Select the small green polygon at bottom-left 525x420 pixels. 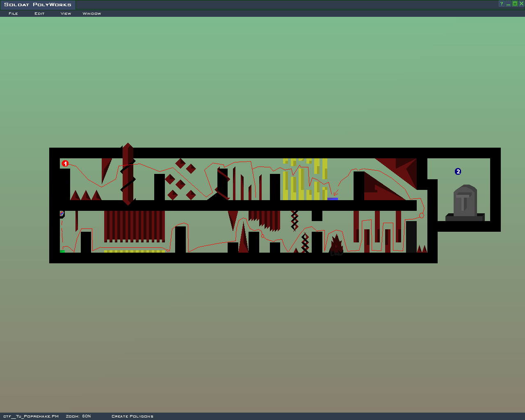[62, 251]
